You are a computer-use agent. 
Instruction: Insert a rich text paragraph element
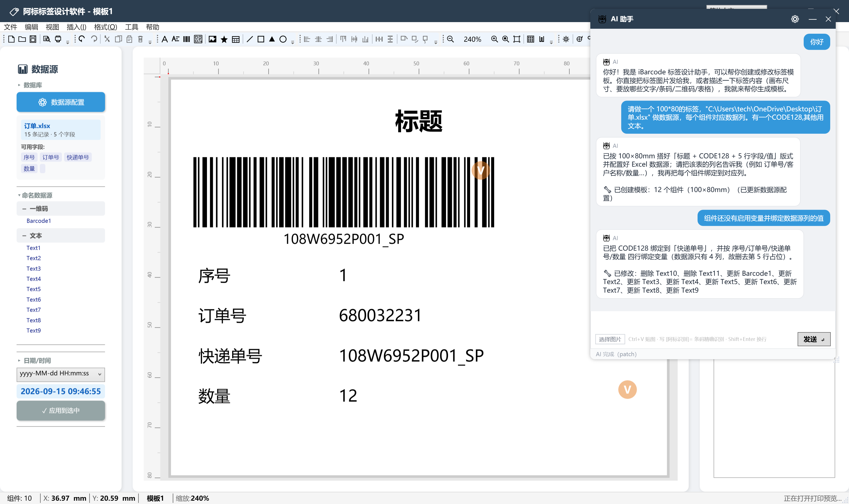(x=175, y=39)
